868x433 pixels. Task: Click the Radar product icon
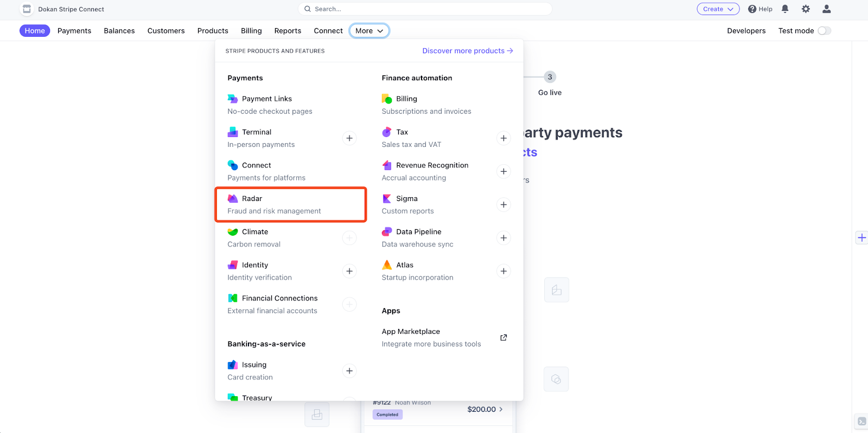[x=233, y=198]
